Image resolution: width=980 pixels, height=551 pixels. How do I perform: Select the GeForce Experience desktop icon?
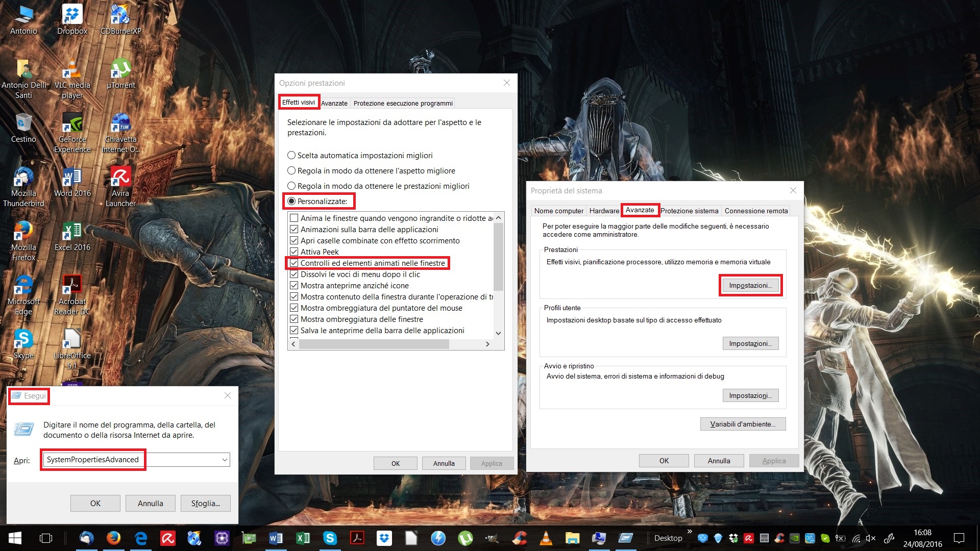click(x=72, y=133)
